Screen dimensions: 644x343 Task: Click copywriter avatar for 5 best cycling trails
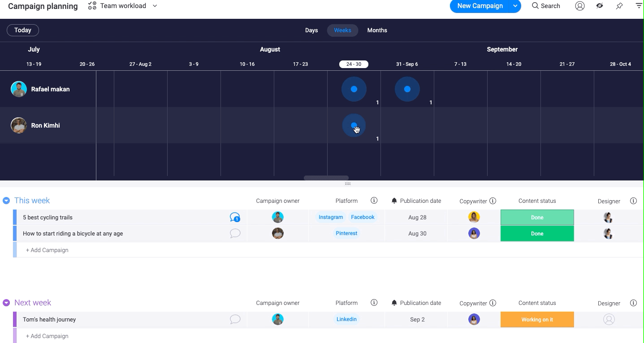[474, 217]
